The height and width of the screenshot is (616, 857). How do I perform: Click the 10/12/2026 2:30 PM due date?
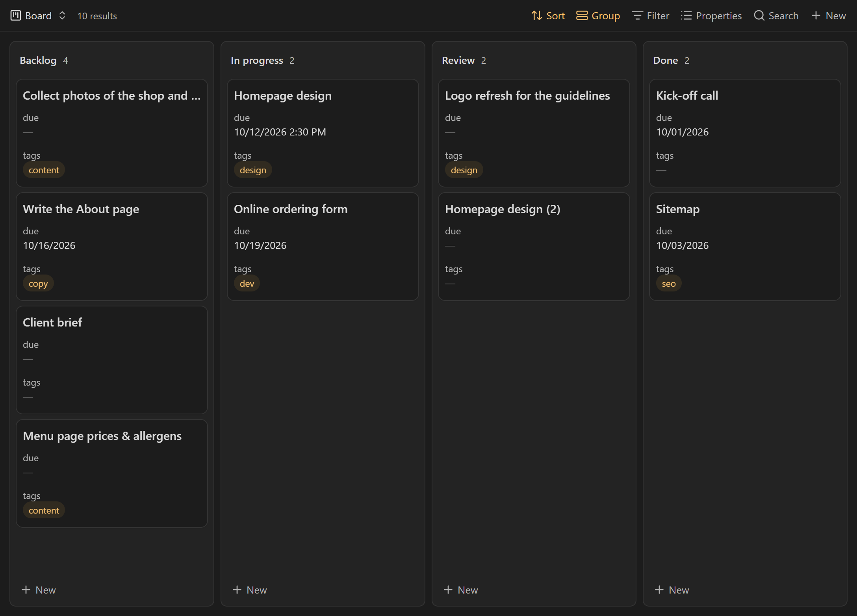280,132
